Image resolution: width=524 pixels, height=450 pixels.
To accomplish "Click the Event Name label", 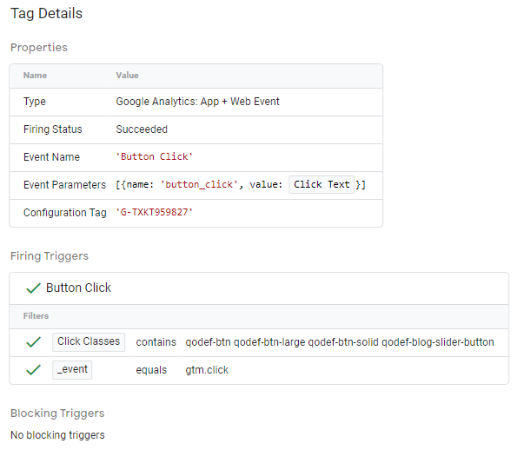I will (x=51, y=157).
